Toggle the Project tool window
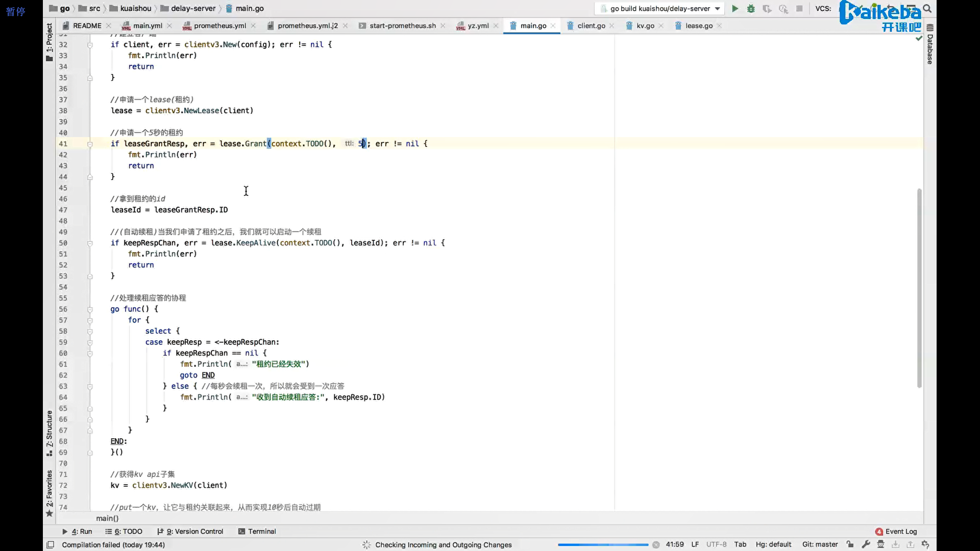 click(x=49, y=42)
